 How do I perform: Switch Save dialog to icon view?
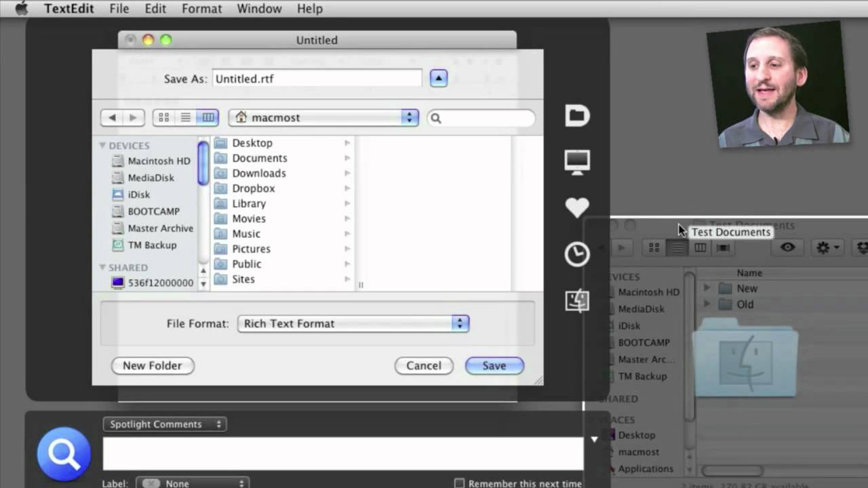click(x=163, y=117)
